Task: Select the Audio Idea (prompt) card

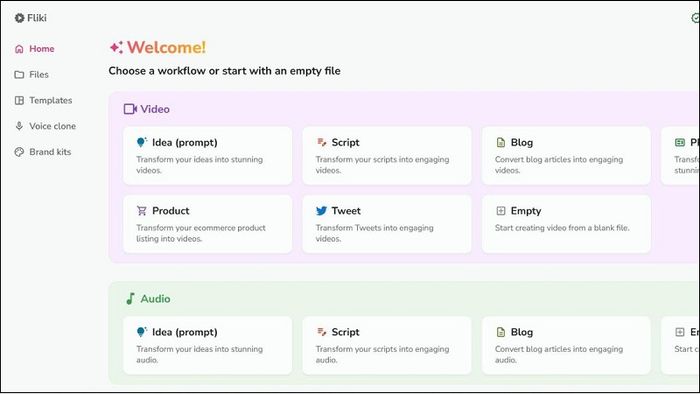Action: [x=208, y=345]
